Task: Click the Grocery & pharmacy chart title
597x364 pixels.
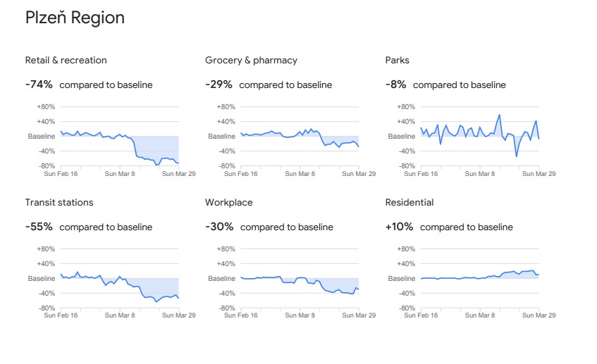Action: click(251, 61)
